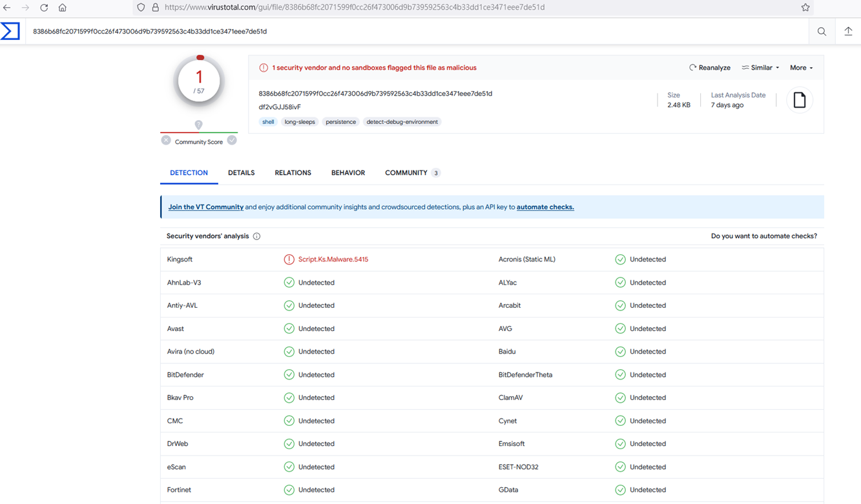Bookmark the page with star icon

click(x=805, y=8)
